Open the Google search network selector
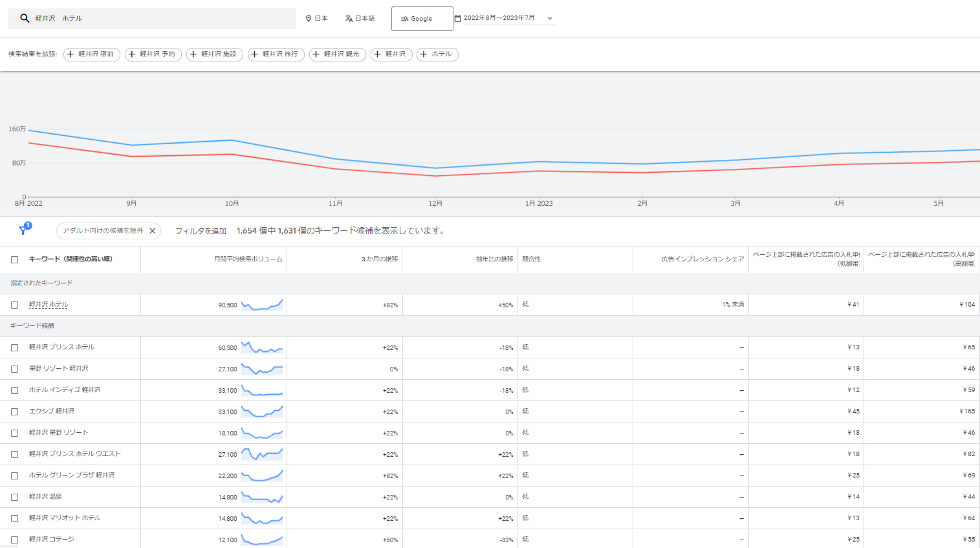 click(422, 19)
